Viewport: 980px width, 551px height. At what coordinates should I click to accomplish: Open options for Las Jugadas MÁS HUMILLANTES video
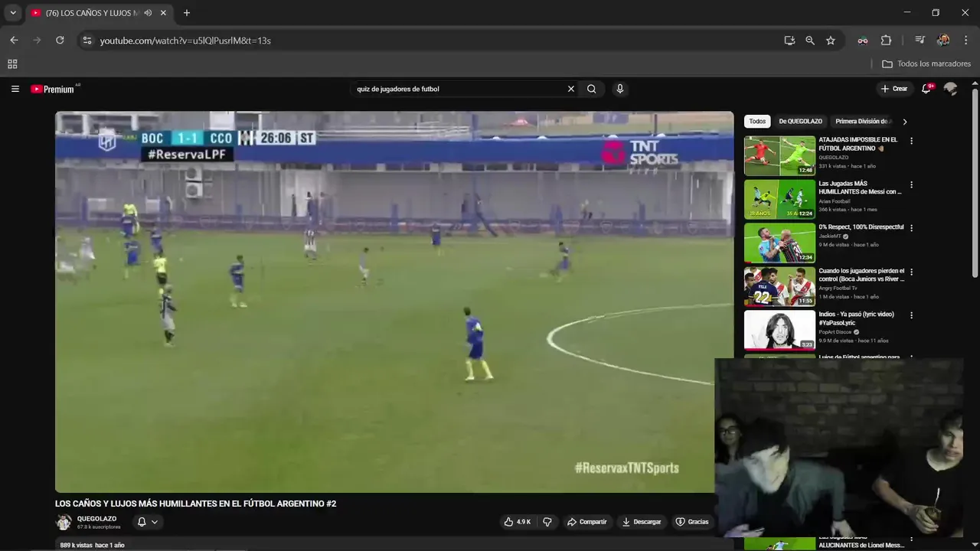[x=911, y=184]
